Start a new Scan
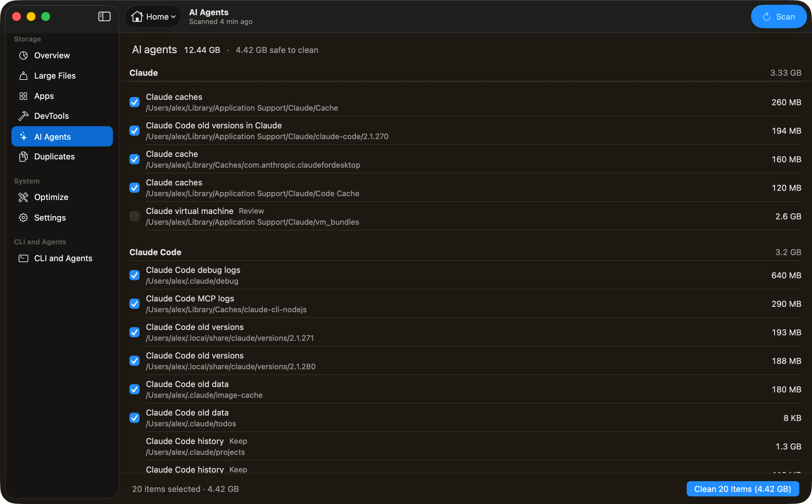The width and height of the screenshot is (812, 504). [779, 17]
